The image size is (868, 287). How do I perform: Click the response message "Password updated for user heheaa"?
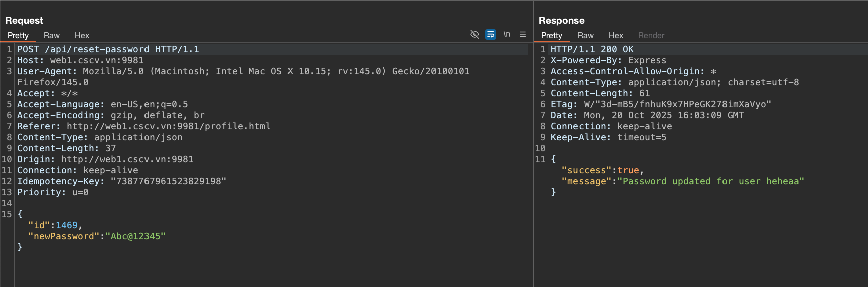710,181
